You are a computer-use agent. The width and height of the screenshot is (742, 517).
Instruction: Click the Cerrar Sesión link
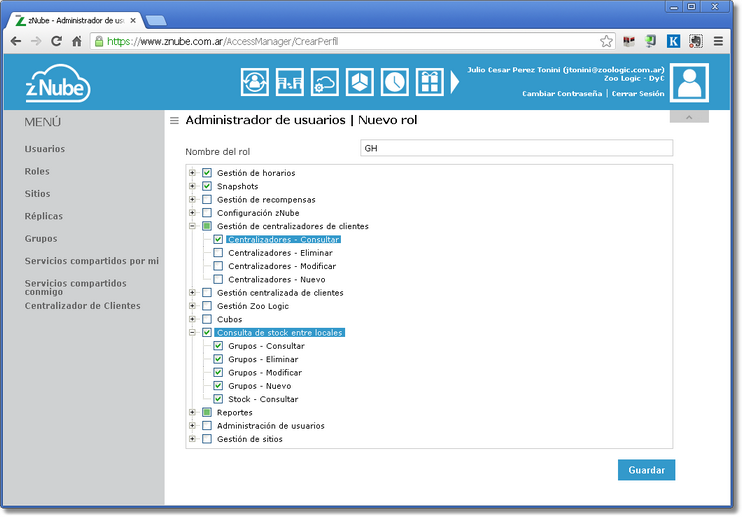point(638,94)
